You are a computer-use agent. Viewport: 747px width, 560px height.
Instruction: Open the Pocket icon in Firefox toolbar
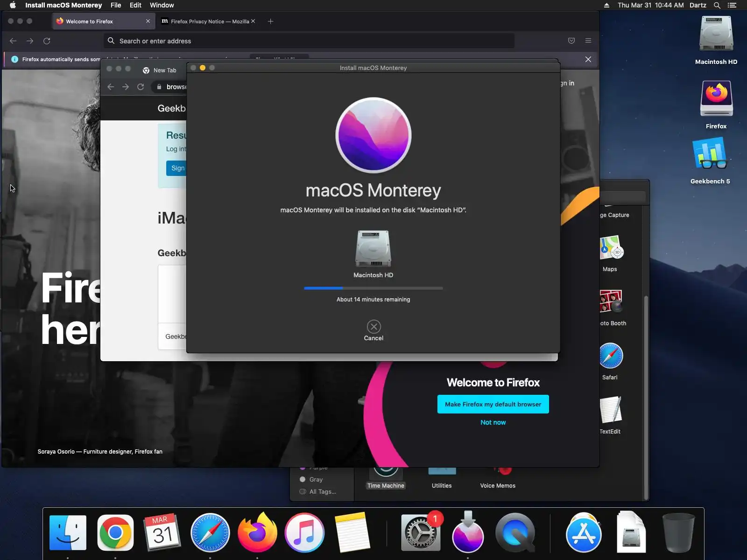pos(571,41)
